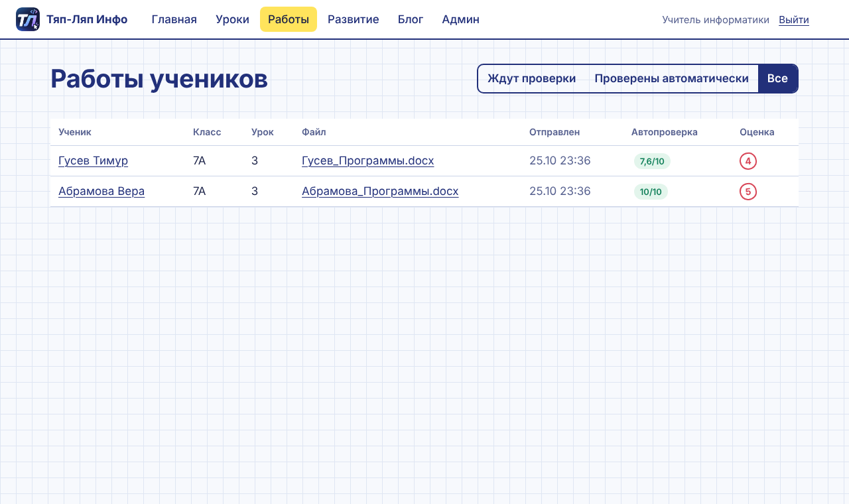Click the 10/10 autocheck badge

651,192
